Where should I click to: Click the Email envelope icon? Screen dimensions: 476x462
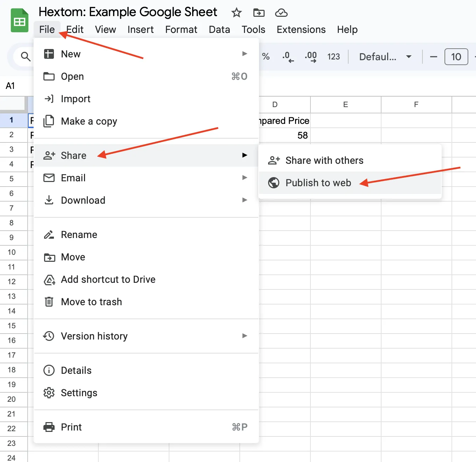point(49,178)
